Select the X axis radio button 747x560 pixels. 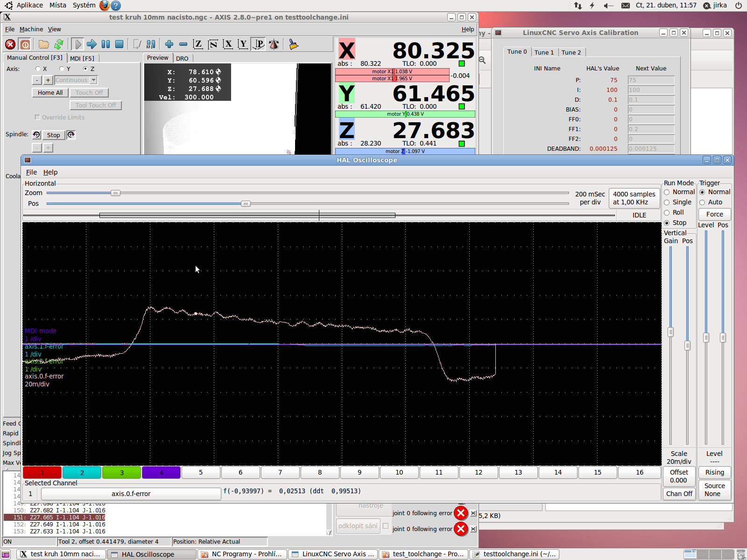(x=38, y=69)
